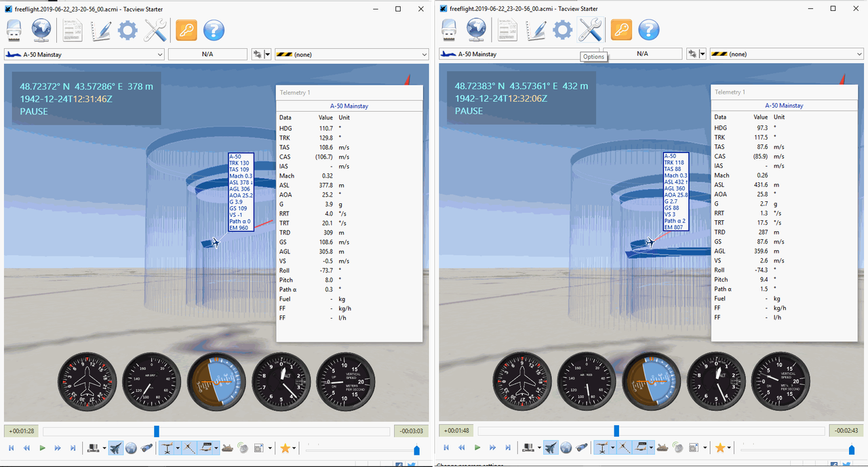
Task: Toggle the crossed-line trail button in left window
Action: pos(189,448)
